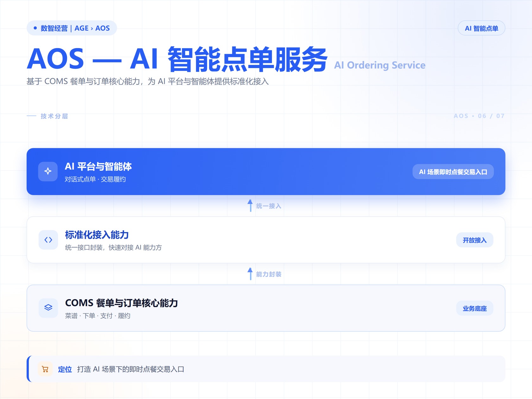Click the COMS 餐单与订单核心能力 card title

[121, 303]
